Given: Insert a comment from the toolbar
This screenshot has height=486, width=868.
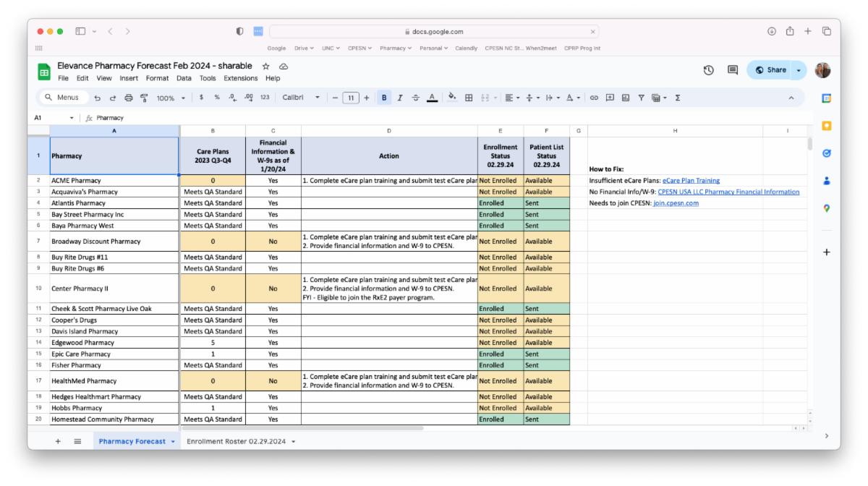Looking at the screenshot, I should (610, 97).
